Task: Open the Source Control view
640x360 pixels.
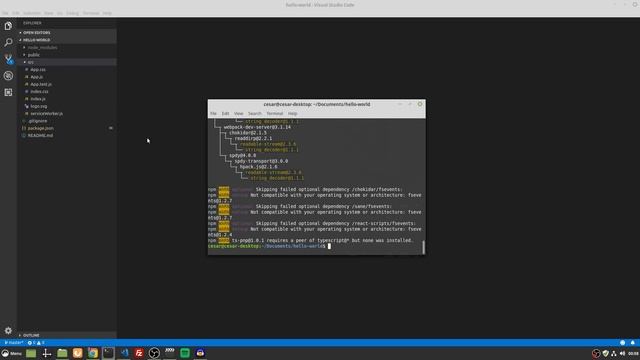Action: point(8,59)
